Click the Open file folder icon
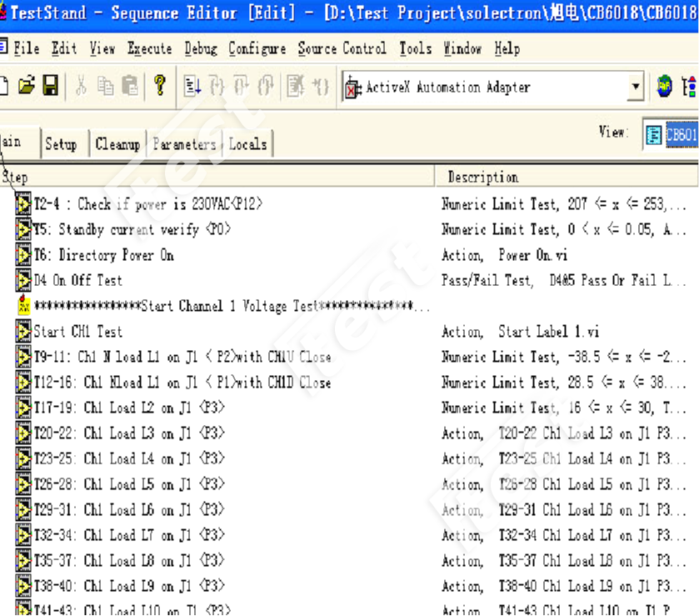The height and width of the screenshot is (616, 699). coord(27,86)
